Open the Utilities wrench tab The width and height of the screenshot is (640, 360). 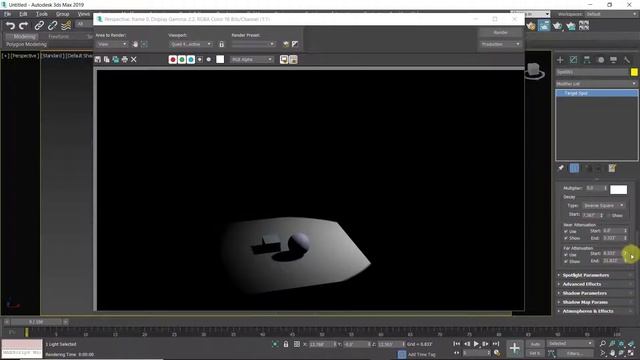[627, 60]
